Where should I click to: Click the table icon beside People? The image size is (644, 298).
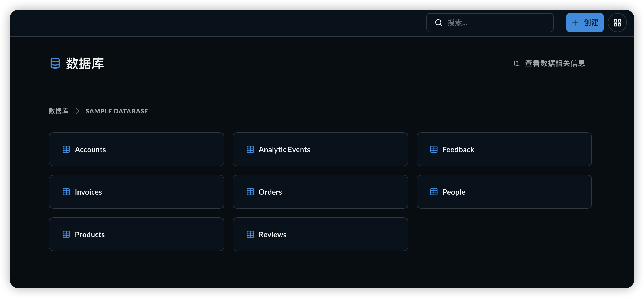434,192
